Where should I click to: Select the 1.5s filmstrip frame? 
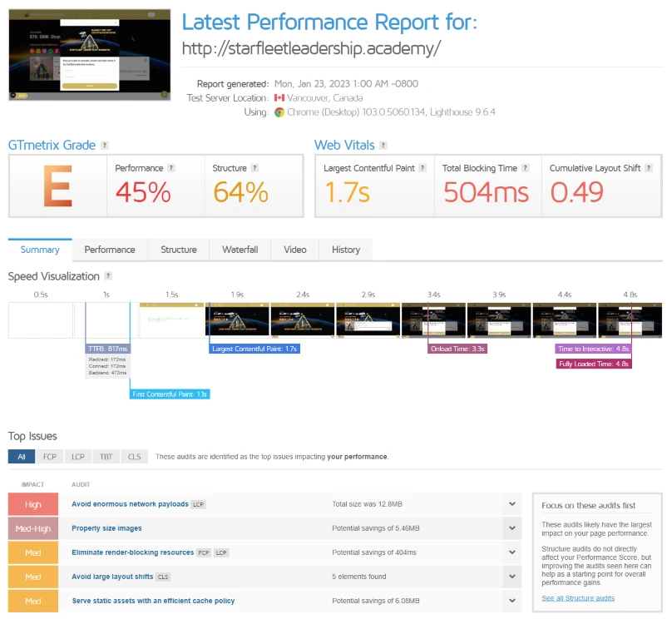(x=171, y=320)
